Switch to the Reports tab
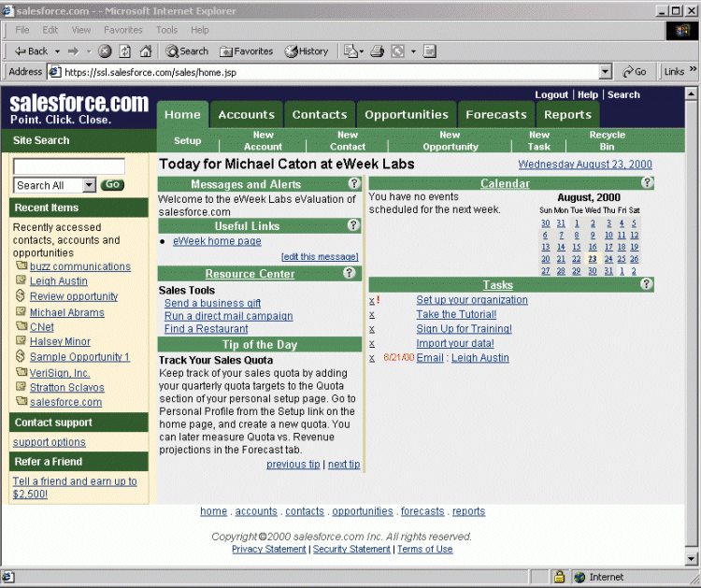 point(567,114)
